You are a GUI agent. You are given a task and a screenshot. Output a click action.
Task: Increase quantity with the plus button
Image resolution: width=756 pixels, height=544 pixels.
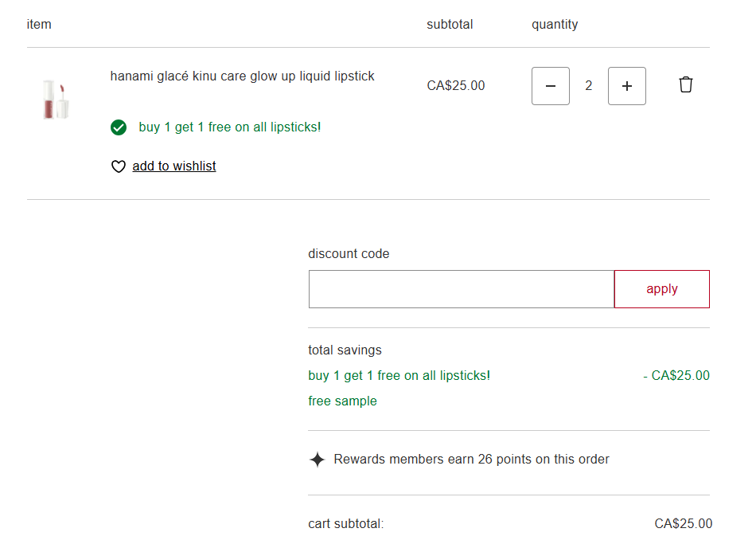click(x=627, y=86)
